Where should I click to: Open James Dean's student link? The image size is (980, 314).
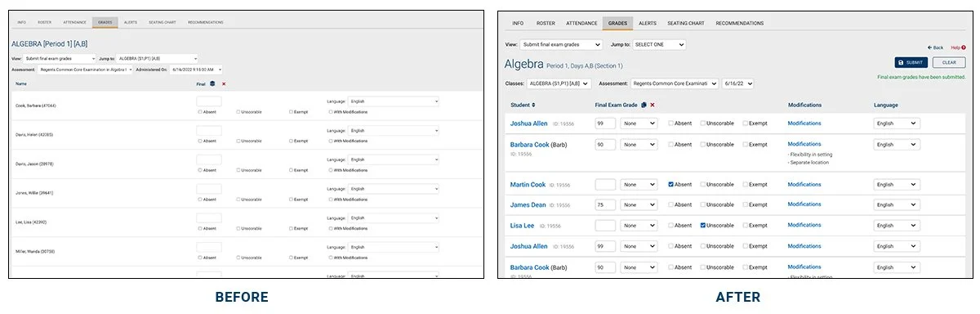[x=528, y=205]
